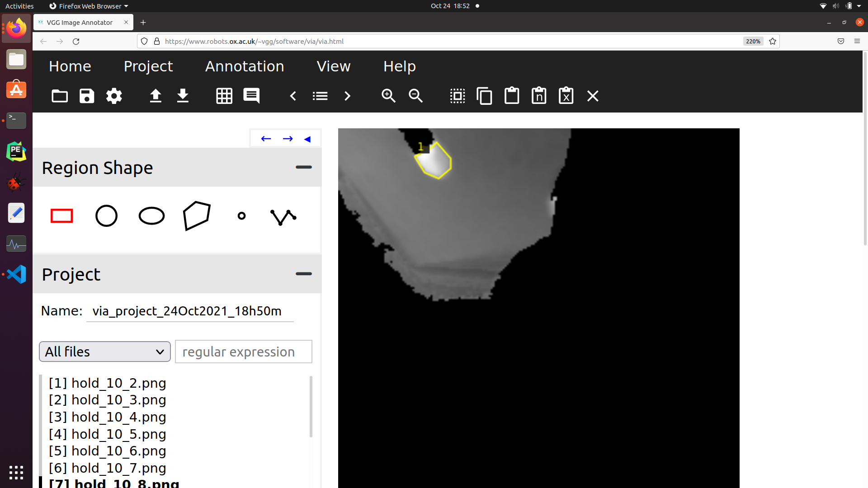Click blue right arrow in sidebar
Screen dimensions: 868x488
click(x=288, y=139)
